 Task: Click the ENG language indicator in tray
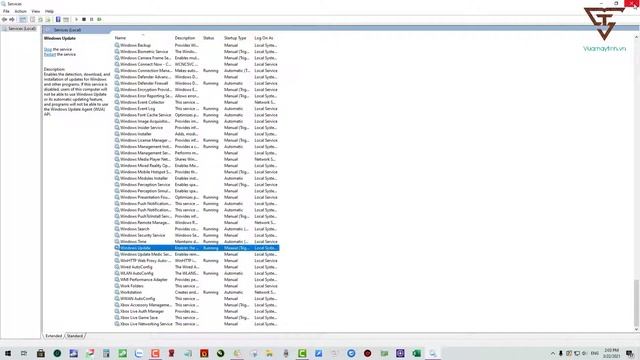click(595, 353)
